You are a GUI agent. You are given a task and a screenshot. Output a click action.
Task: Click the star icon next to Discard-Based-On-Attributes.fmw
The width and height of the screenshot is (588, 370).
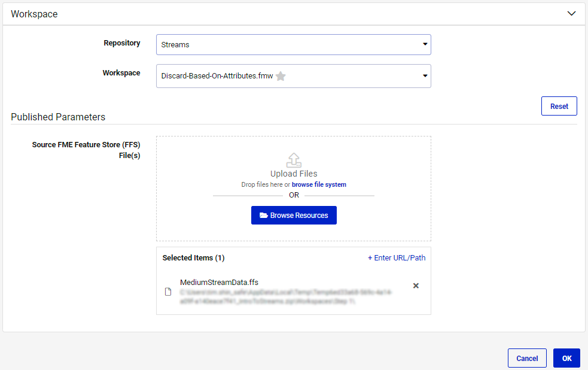[x=281, y=76]
